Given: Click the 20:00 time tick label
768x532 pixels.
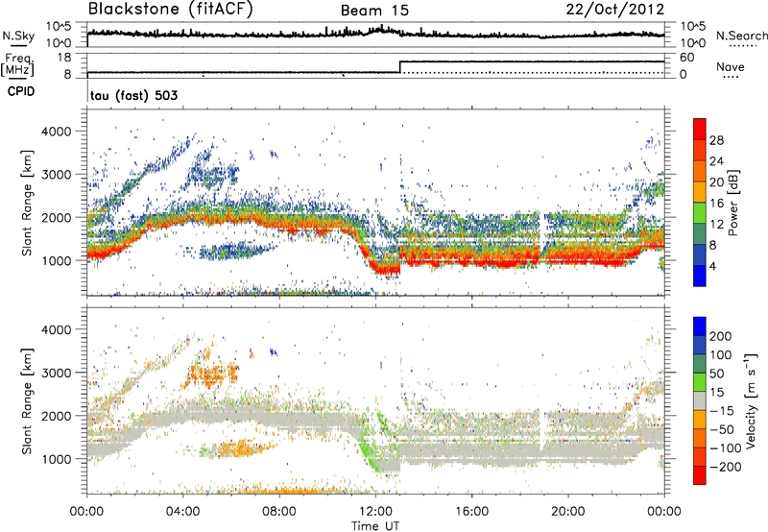Looking at the screenshot, I should click(567, 512).
